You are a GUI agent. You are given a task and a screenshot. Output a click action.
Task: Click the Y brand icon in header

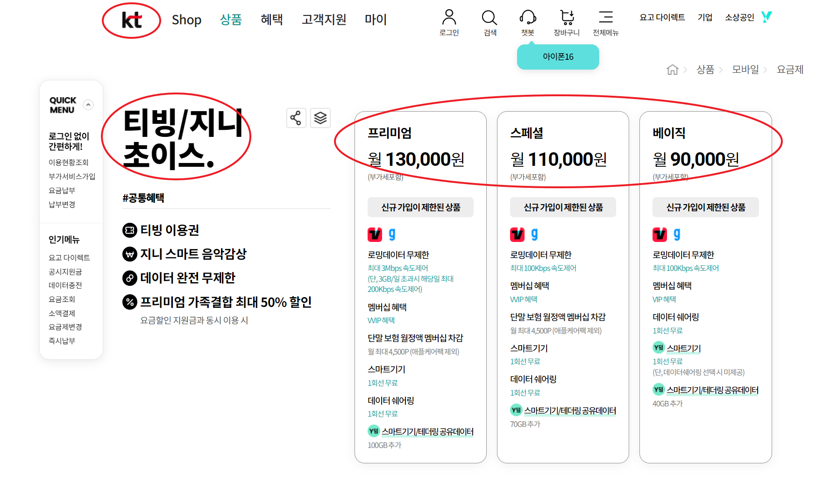pyautogui.click(x=766, y=17)
